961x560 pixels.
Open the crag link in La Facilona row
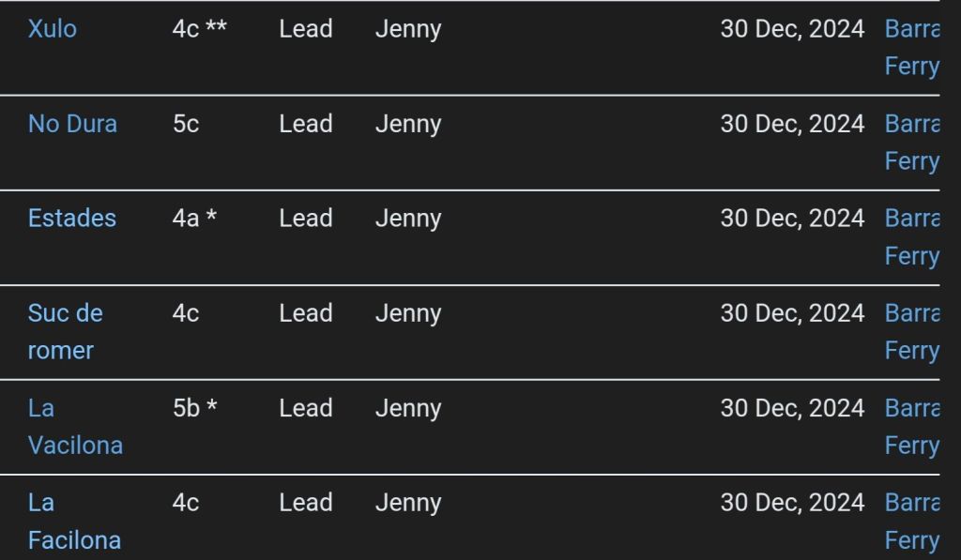coord(911,521)
